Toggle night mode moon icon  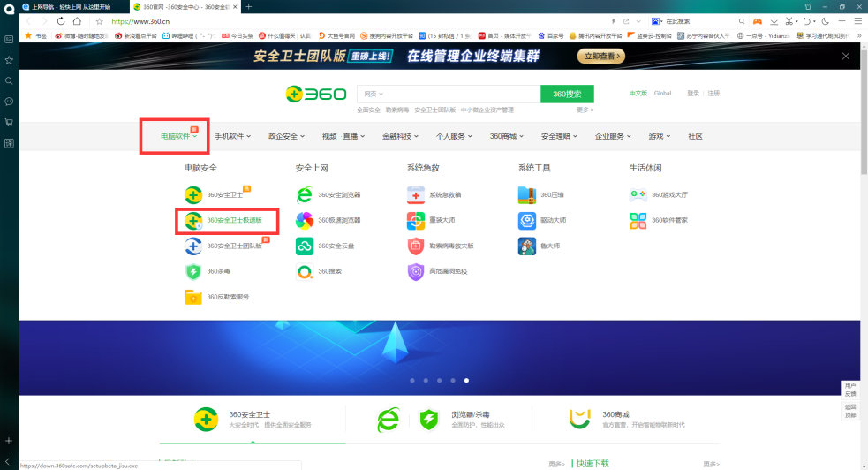826,21
